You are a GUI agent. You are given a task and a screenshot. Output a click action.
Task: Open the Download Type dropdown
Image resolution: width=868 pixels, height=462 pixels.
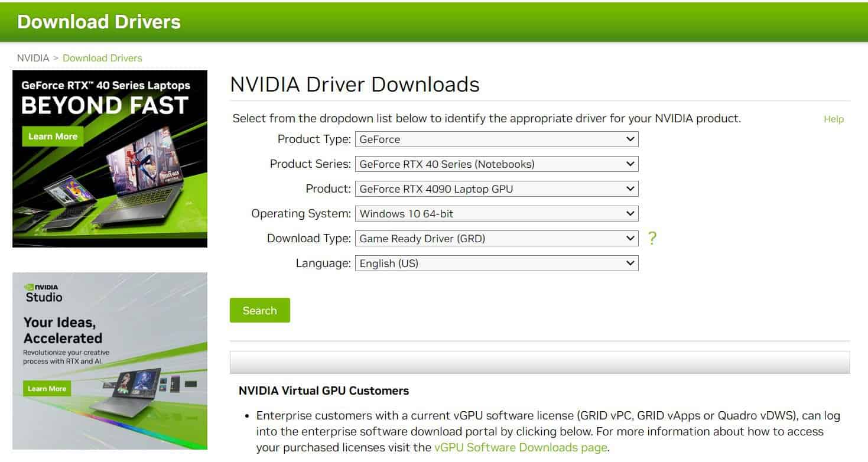(496, 239)
